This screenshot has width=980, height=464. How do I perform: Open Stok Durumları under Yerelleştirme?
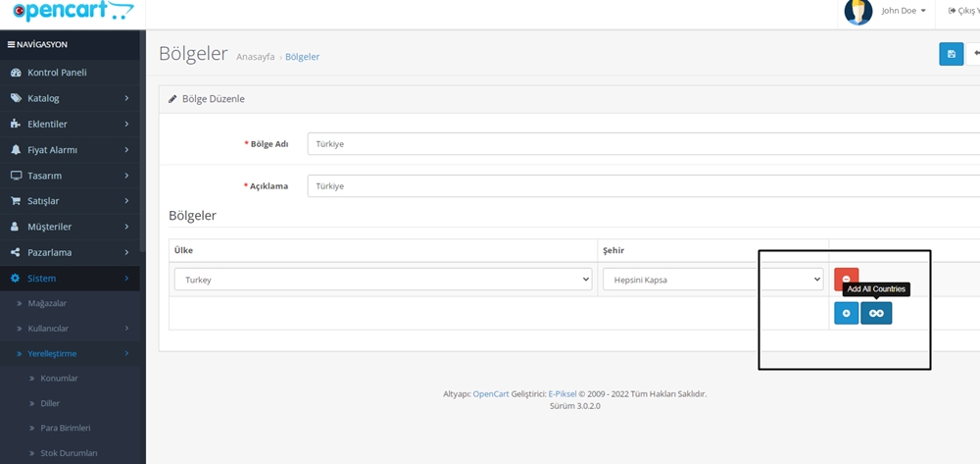(x=70, y=453)
